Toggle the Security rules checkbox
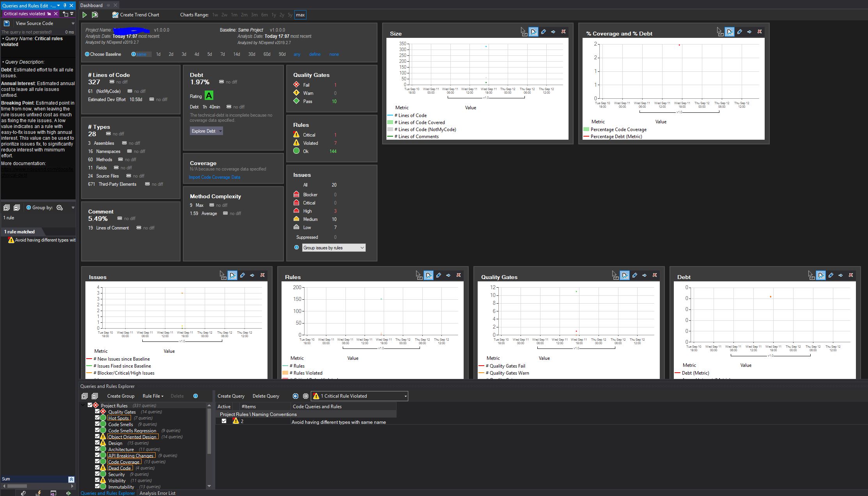This screenshot has width=868, height=496. tap(97, 474)
